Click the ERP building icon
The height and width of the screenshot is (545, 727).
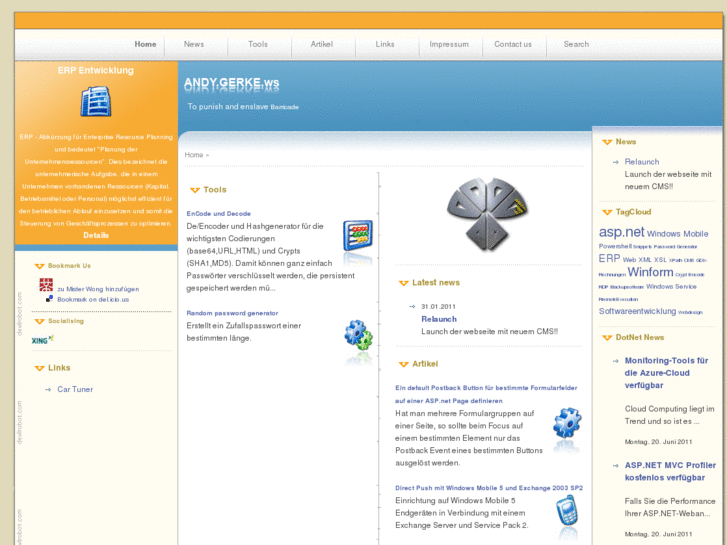[96, 101]
